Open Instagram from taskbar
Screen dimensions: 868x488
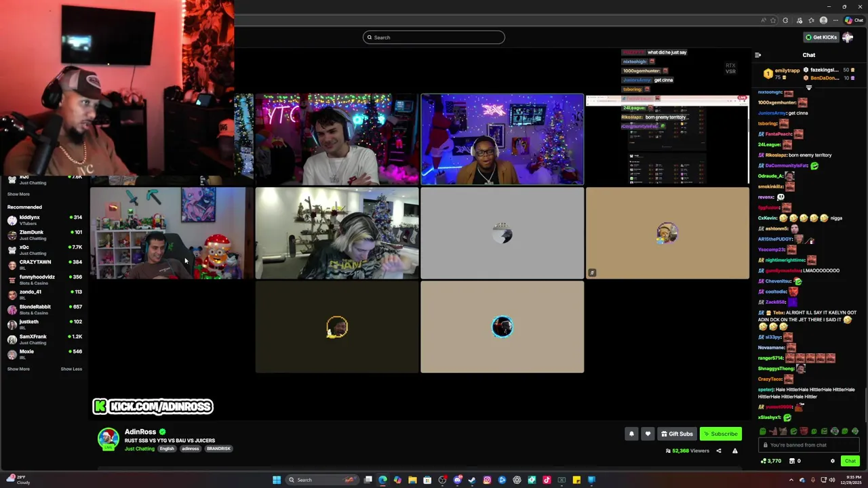[487, 480]
